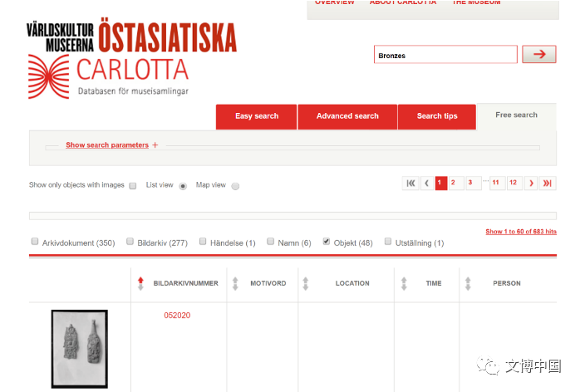Enable Show only objects with images
The height and width of the screenshot is (392, 580).
click(x=133, y=186)
